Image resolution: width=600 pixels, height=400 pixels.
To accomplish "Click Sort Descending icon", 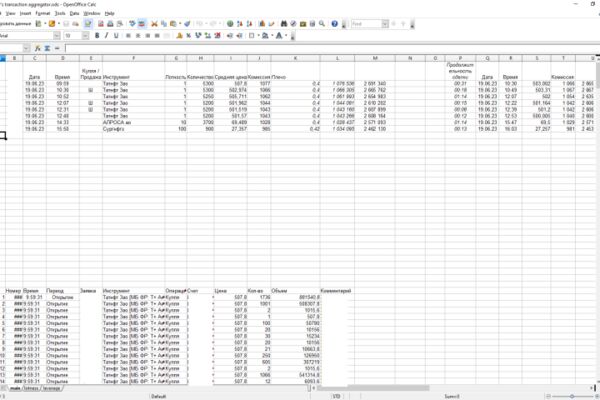I will point(249,24).
